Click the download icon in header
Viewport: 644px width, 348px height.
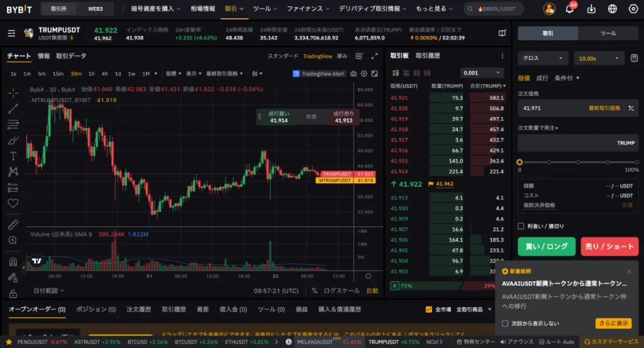point(591,9)
